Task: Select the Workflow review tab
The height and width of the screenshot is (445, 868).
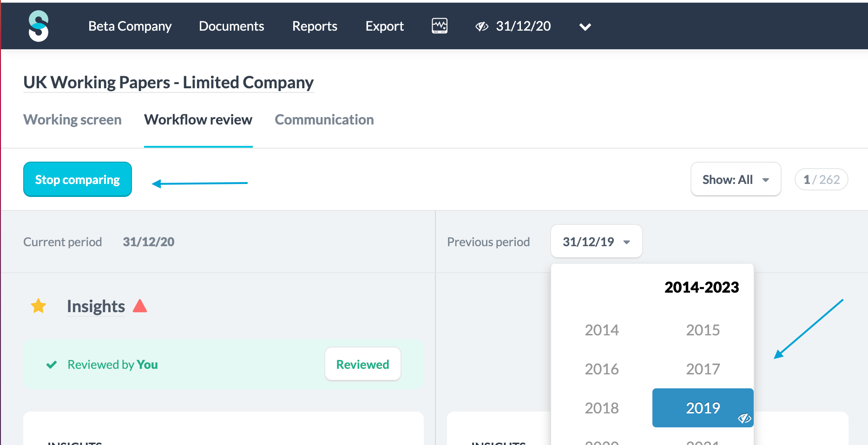Action: point(198,120)
